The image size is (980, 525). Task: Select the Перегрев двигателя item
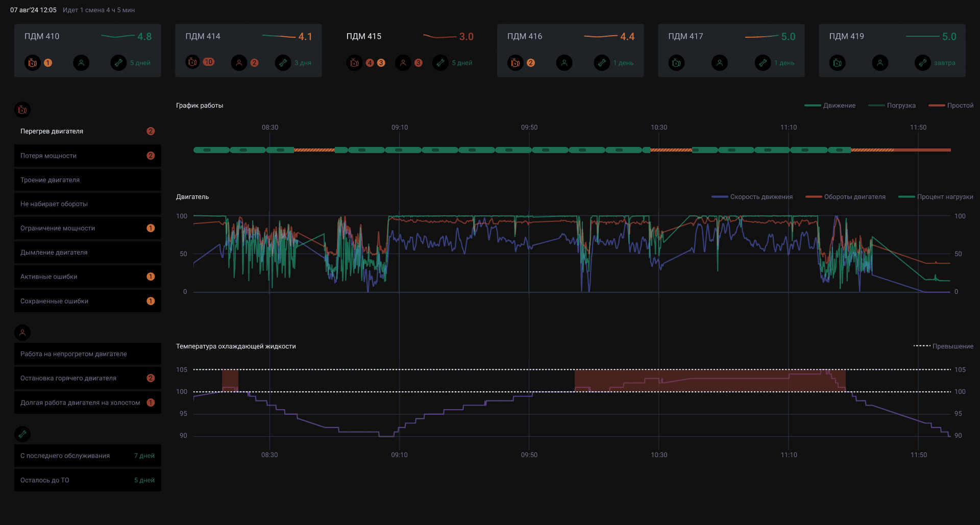(x=87, y=131)
